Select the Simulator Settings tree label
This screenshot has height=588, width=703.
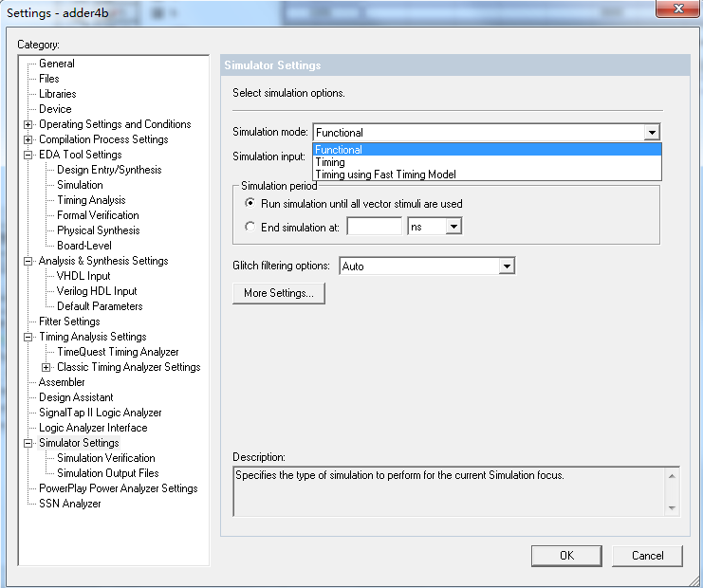pos(79,443)
